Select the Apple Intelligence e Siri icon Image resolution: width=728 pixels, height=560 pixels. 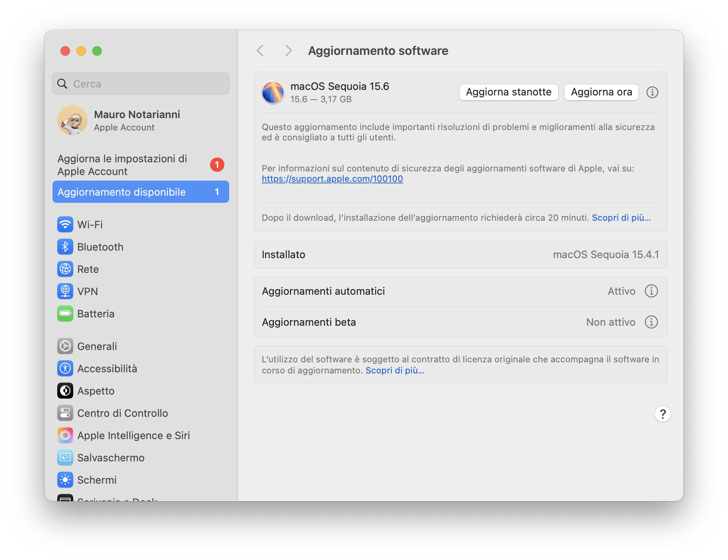pyautogui.click(x=65, y=436)
